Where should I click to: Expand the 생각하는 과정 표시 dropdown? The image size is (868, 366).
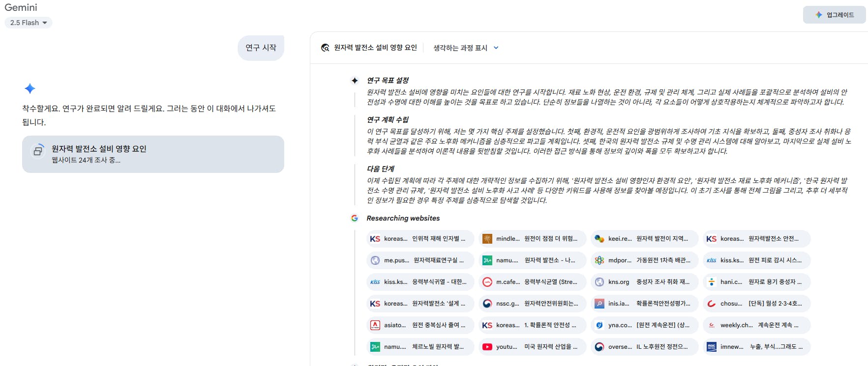(466, 48)
